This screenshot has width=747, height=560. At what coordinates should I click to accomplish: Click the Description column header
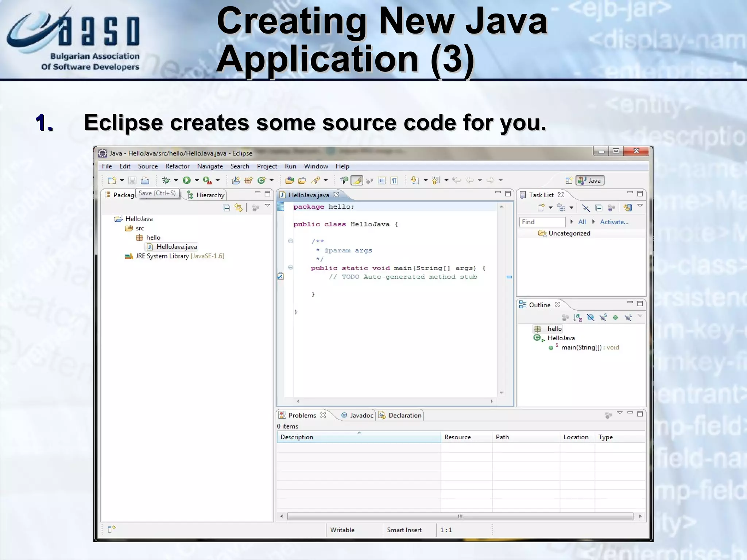click(359, 437)
